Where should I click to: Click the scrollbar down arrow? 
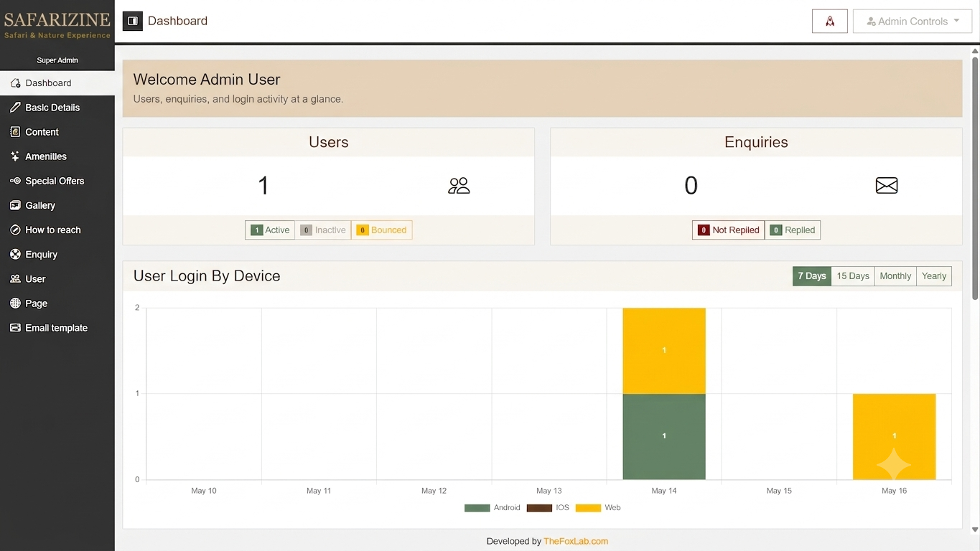(x=975, y=529)
